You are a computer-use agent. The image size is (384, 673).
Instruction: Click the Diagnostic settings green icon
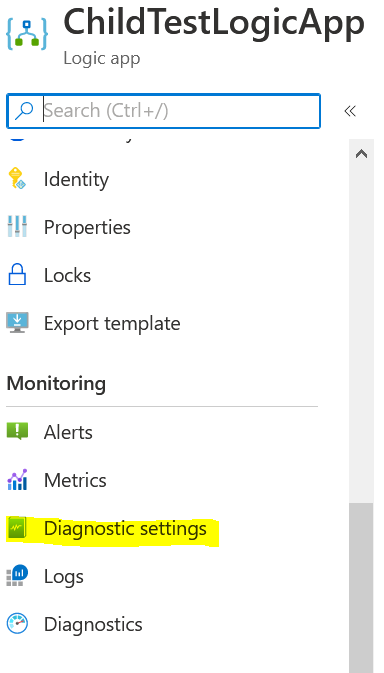pyautogui.click(x=17, y=528)
